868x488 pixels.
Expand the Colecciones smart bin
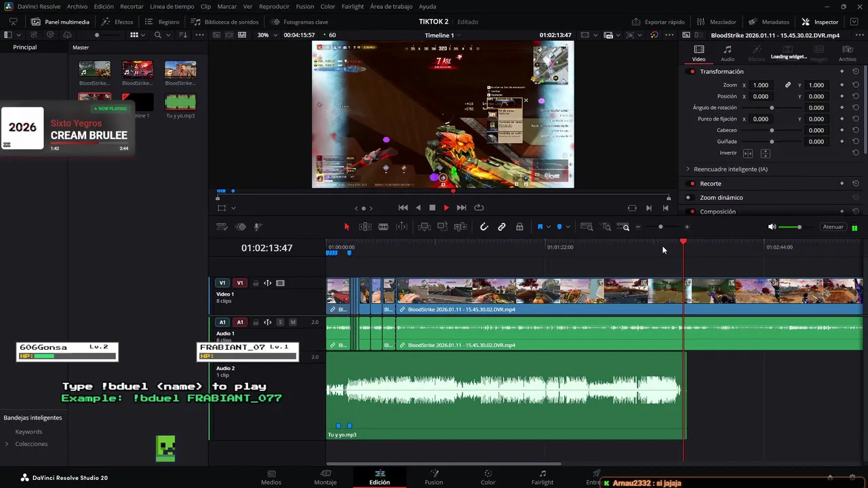click(x=7, y=444)
